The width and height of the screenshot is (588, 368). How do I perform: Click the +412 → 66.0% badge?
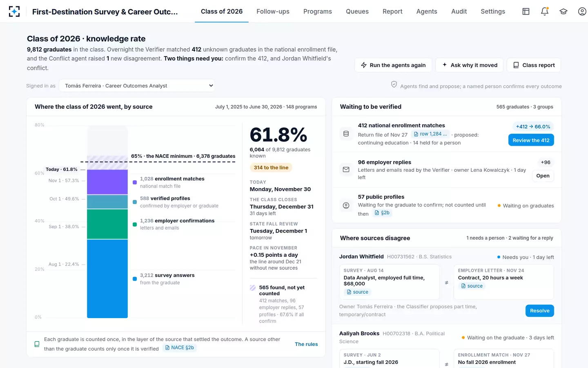[x=533, y=127]
